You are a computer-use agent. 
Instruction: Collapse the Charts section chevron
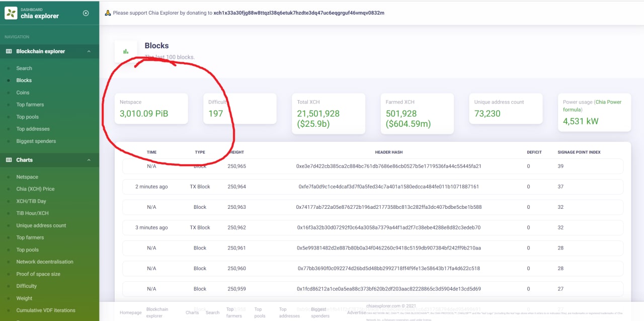[89, 160]
